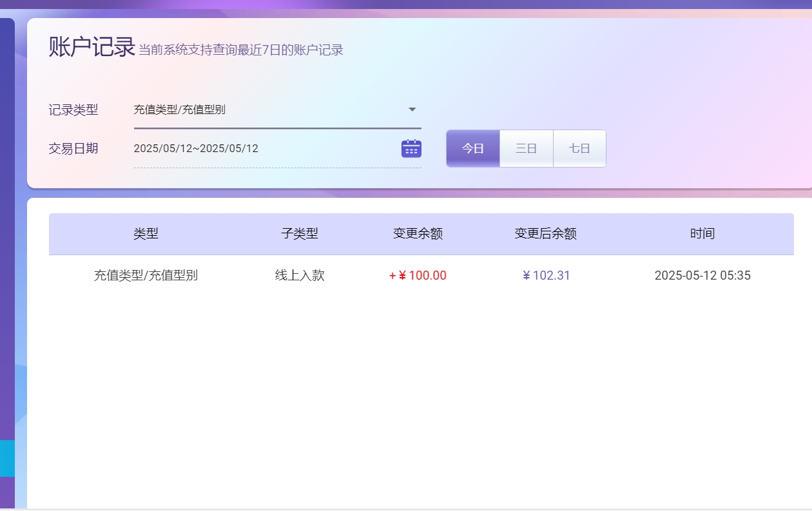Select the 线上入款 subtype cell
Viewport: 812px width, 511px height.
click(x=300, y=276)
